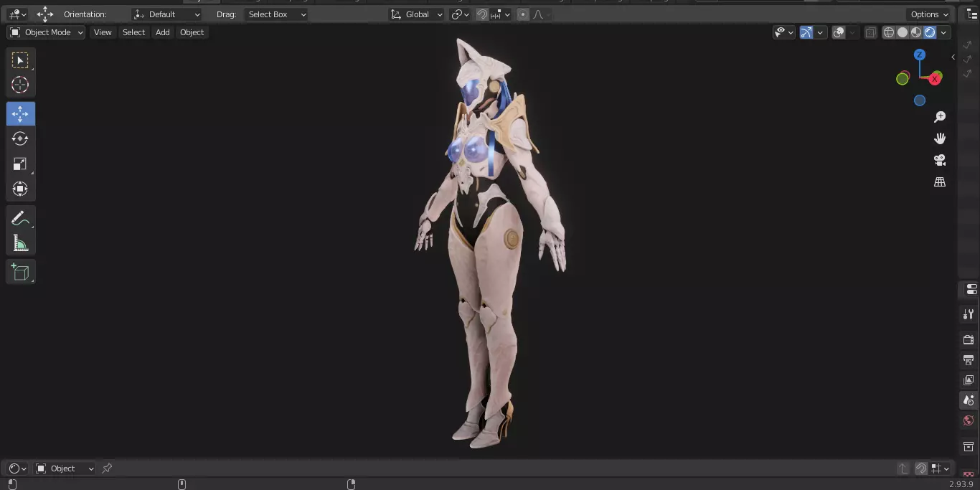Screen dimensions: 980x490
Task: Click the Outliner editor type icon
Action: click(x=971, y=14)
